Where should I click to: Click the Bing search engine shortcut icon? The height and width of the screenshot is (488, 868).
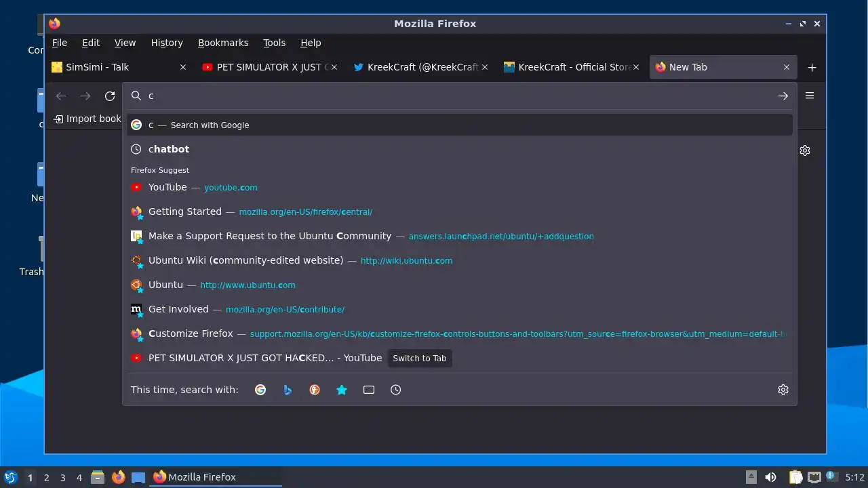(288, 390)
